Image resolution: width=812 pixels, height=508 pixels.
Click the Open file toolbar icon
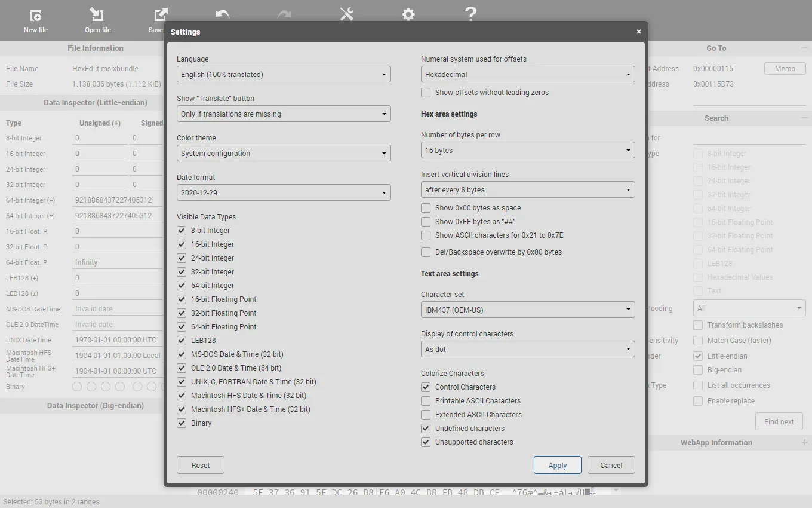(97, 14)
